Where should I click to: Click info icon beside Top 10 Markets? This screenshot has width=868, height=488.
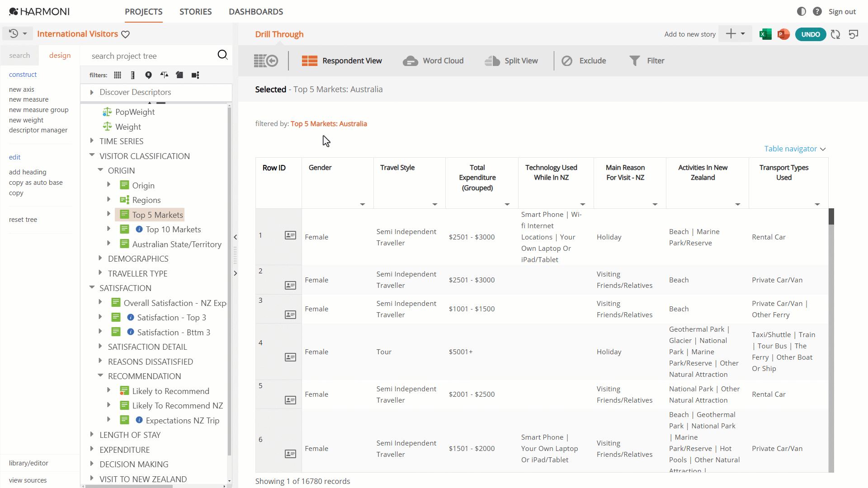click(139, 230)
